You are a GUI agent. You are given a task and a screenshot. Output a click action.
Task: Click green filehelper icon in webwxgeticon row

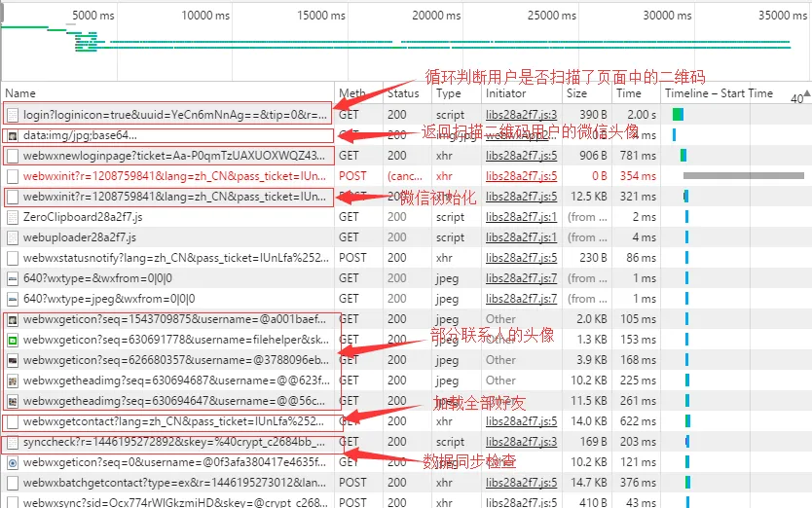13,340
